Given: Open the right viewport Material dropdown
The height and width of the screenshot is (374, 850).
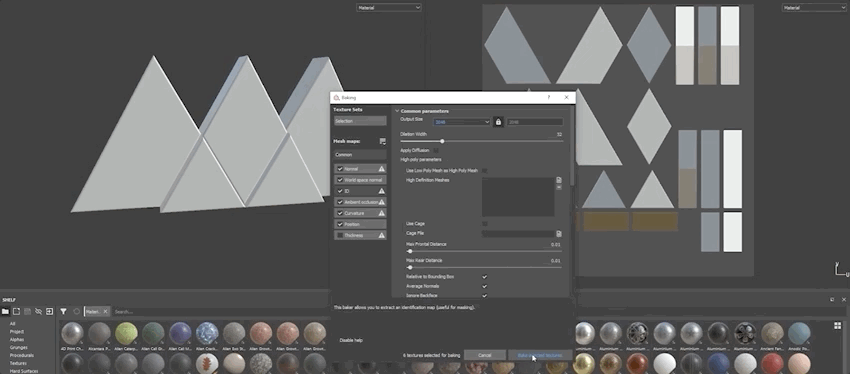Looking at the screenshot, I should point(814,8).
